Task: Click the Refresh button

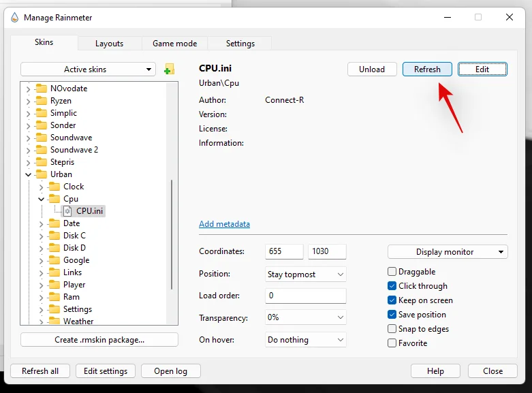Action: 427,69
